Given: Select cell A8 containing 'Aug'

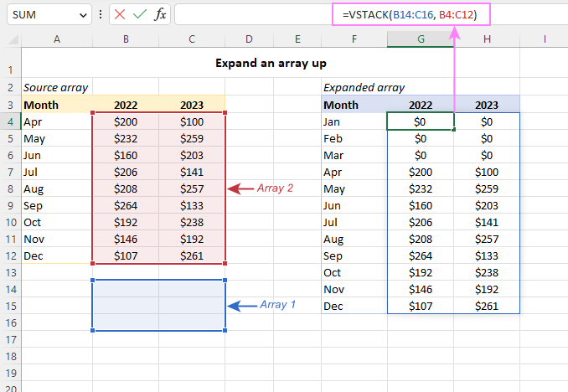Looking at the screenshot, I should (x=57, y=188).
